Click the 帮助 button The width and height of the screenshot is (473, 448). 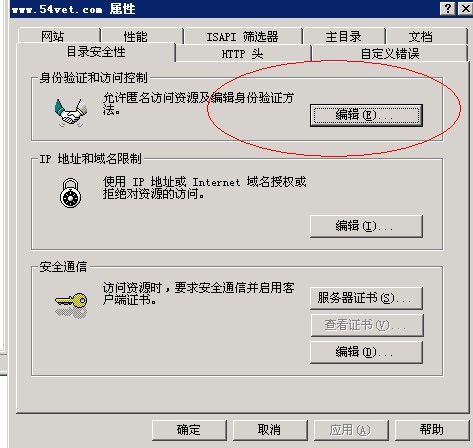click(x=432, y=430)
